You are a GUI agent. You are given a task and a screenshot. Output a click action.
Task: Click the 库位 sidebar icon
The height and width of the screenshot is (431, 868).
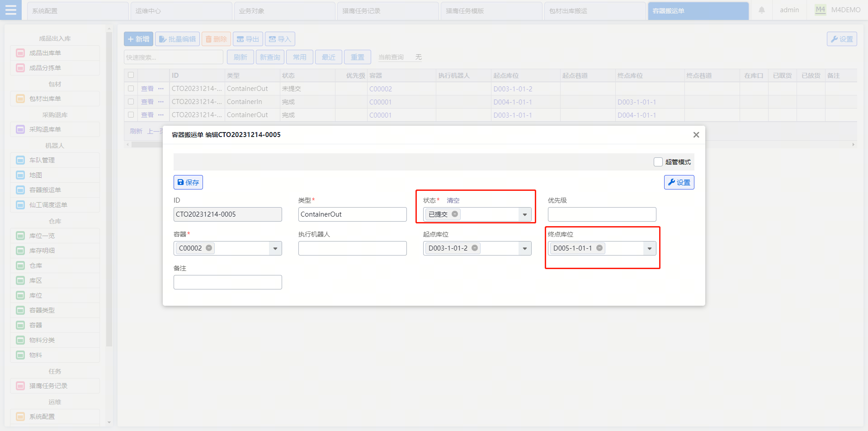pos(20,295)
